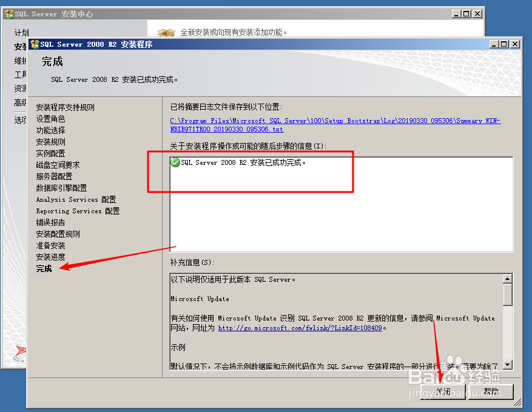Select the 安装程序支持规则 step
The image size is (532, 412).
pyautogui.click(x=65, y=107)
